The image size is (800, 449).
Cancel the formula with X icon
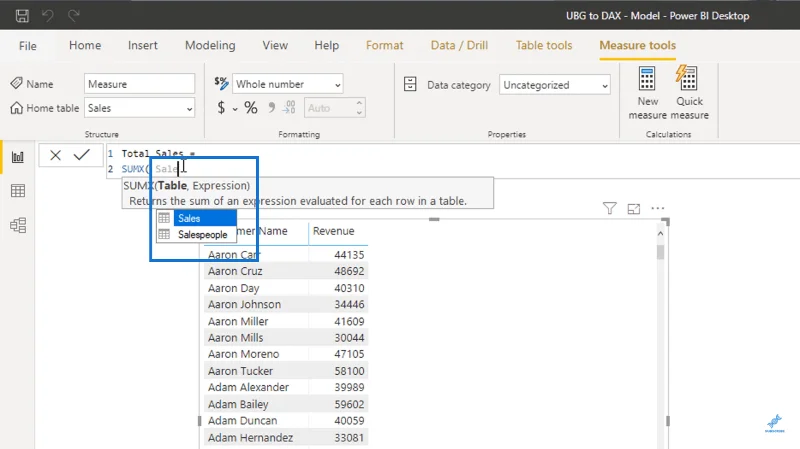pyautogui.click(x=55, y=155)
